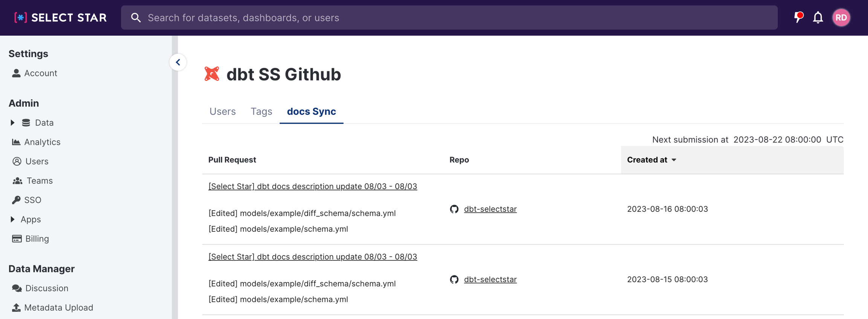Click the GitHub icon beside the 2023-08-16 repo
This screenshot has height=319, width=868.
pyautogui.click(x=454, y=209)
